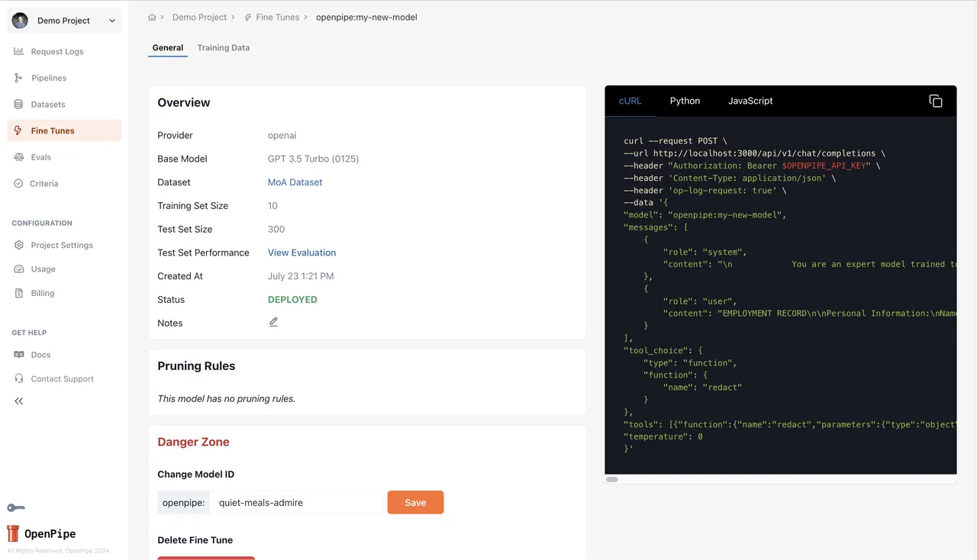This screenshot has height=560, width=977.
Task: Click the home icon in the breadcrumb
Action: click(153, 17)
